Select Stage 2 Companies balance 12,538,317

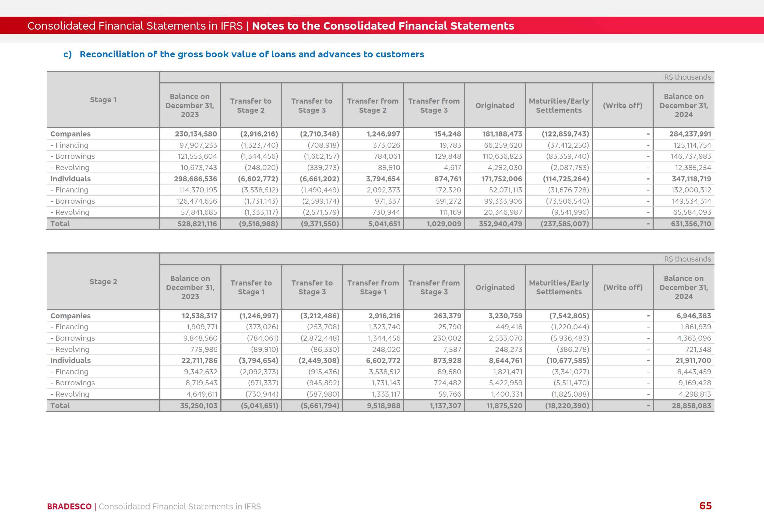click(x=199, y=316)
